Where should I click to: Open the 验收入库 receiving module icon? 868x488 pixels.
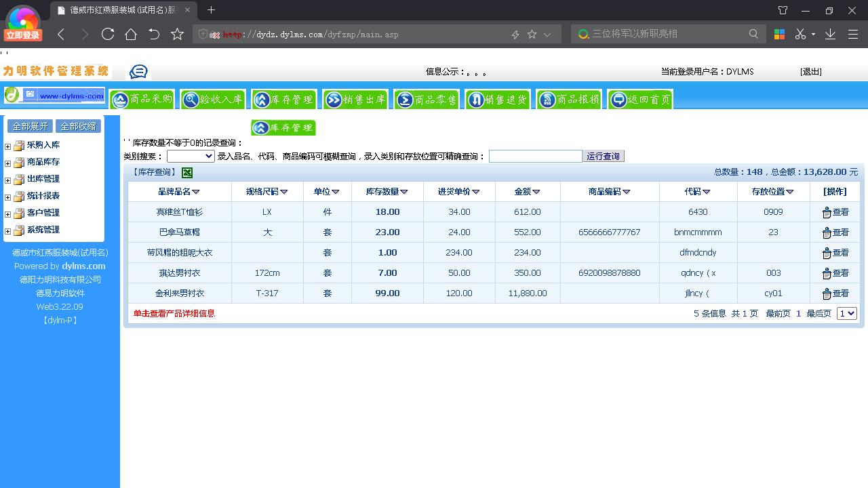click(x=213, y=99)
